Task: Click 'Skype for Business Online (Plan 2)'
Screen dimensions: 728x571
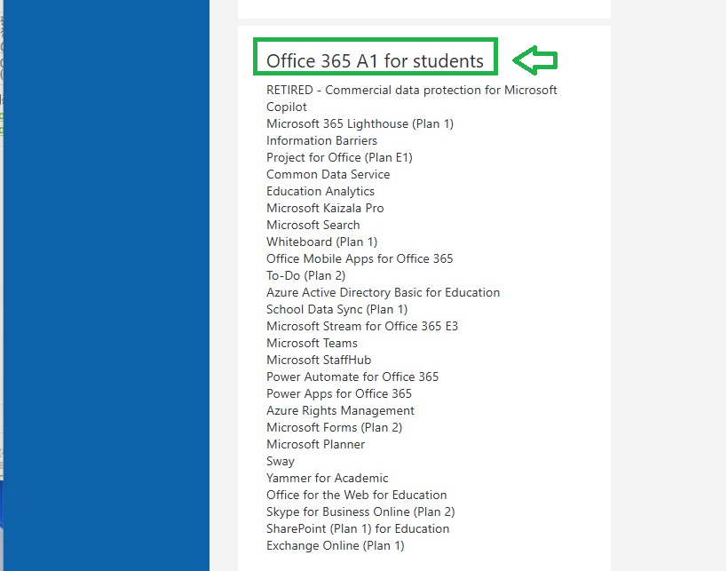Action: (360, 512)
